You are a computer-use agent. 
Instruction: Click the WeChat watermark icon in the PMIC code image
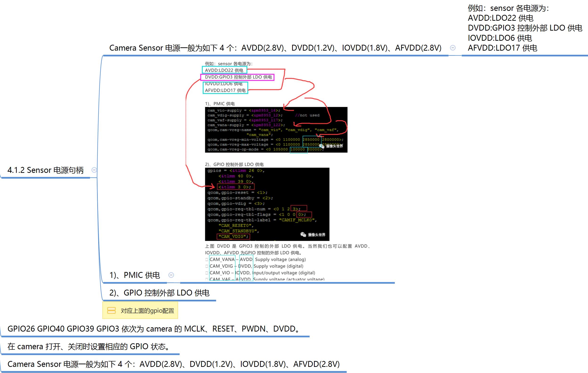(x=322, y=146)
